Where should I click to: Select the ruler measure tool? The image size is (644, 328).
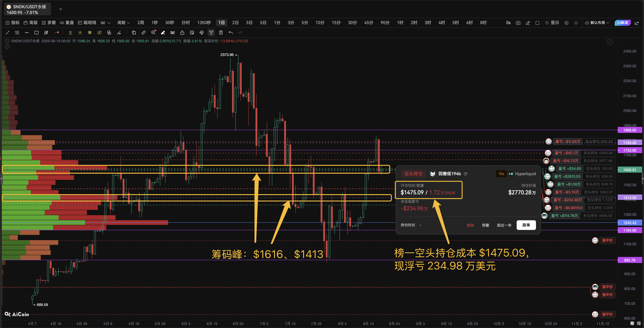[143, 32]
